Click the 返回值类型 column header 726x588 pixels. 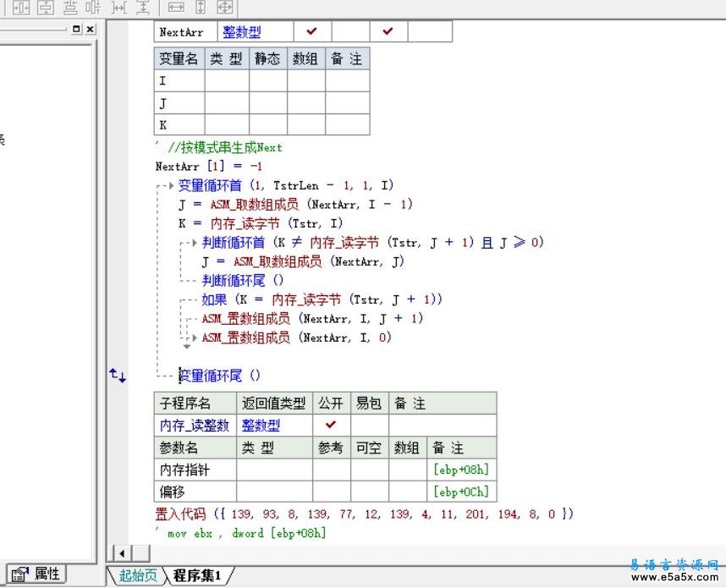(x=274, y=404)
